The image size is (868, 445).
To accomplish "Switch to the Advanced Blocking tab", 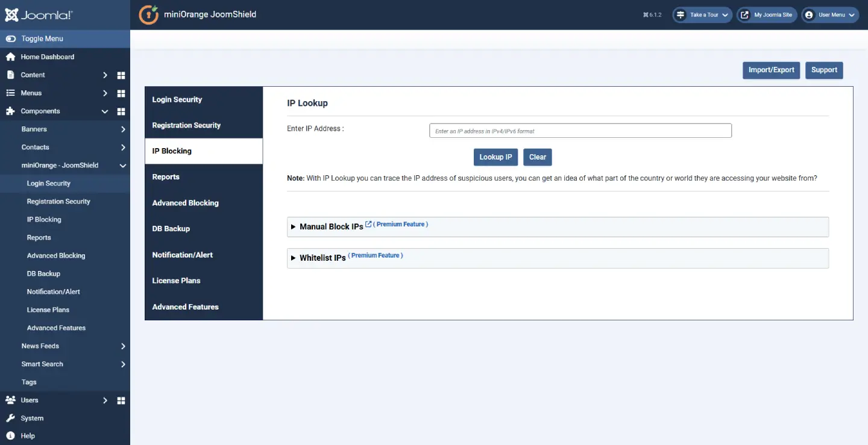I will tap(204, 203).
